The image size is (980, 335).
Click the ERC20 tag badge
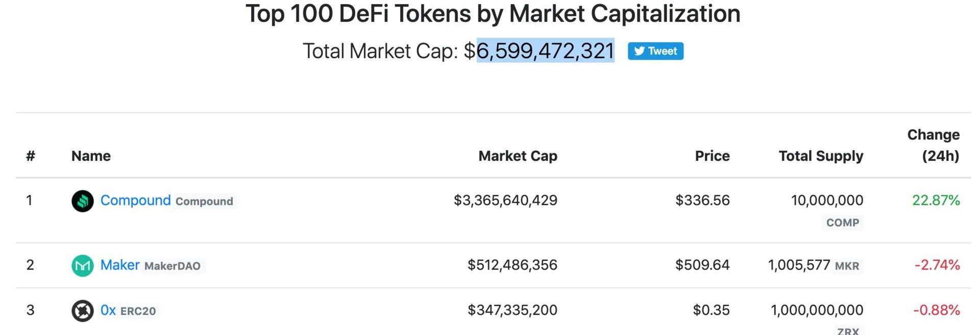point(138,311)
